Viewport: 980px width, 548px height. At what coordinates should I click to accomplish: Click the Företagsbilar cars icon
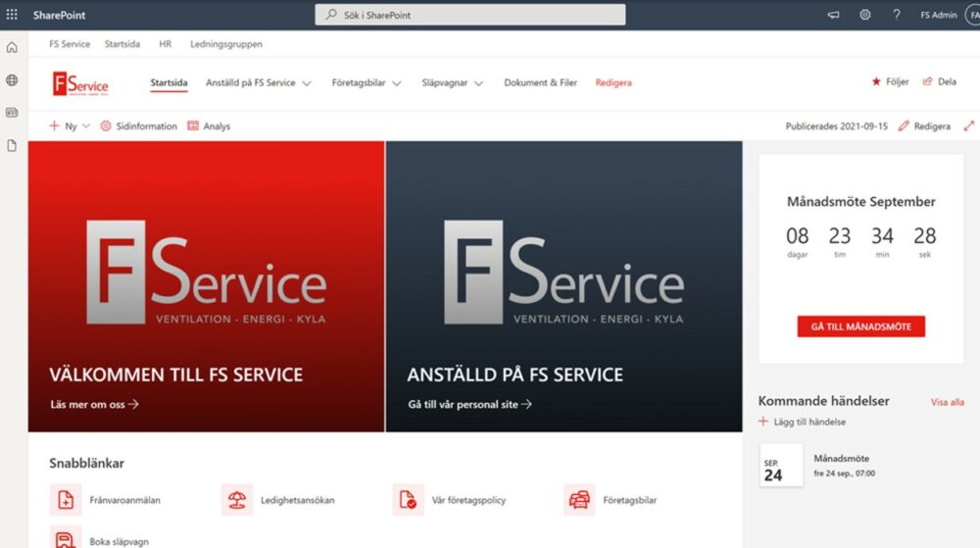coord(579,499)
